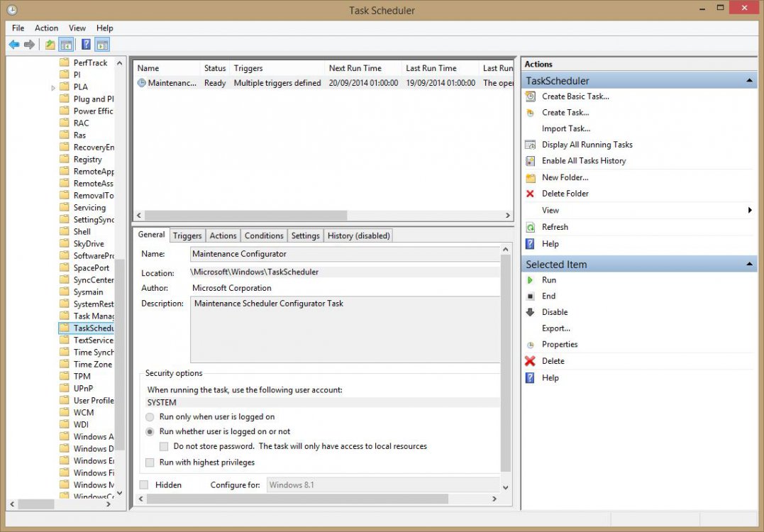Click the New Folder icon

tap(531, 177)
